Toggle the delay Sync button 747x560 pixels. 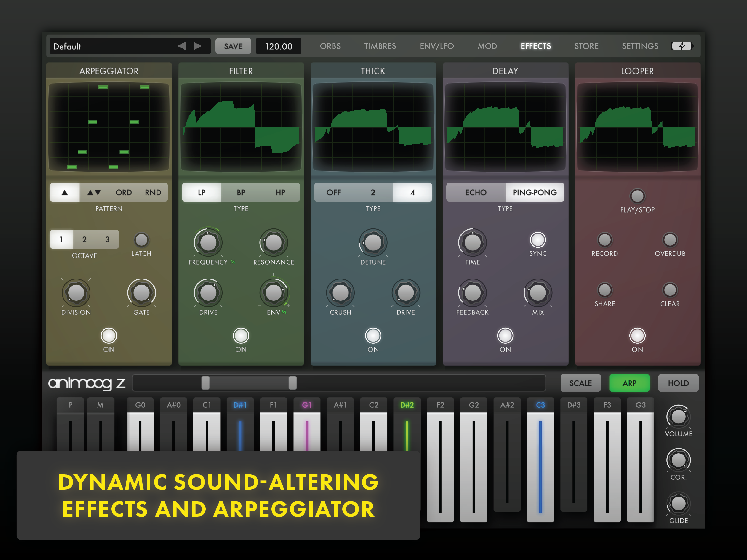538,240
